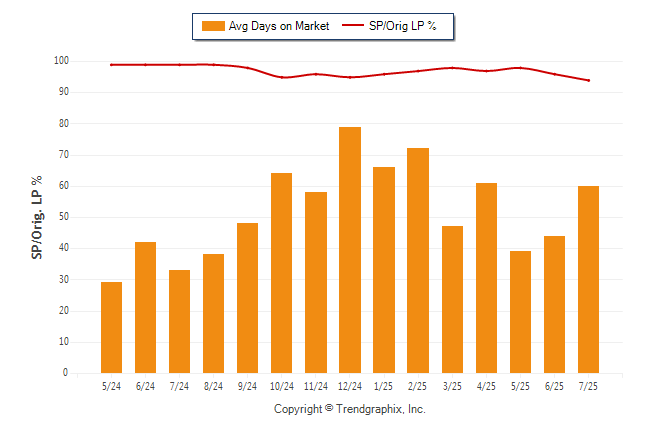The height and width of the screenshot is (434, 646).
Task: Click the red line point above 5/24
Action: 111,65
